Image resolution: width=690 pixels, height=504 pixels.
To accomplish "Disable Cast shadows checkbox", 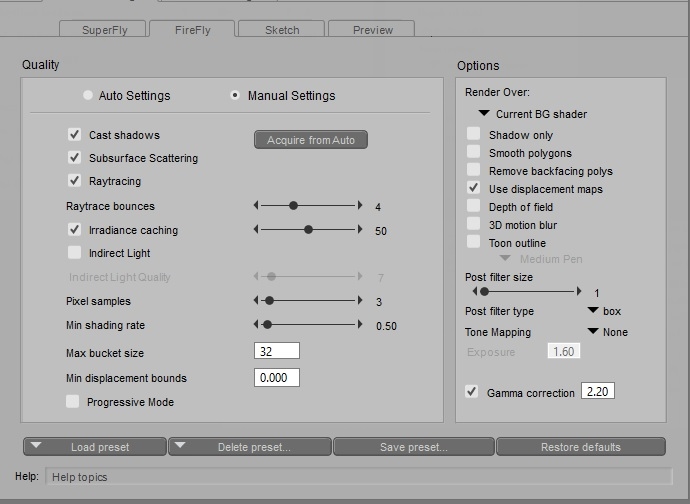I will point(74,135).
